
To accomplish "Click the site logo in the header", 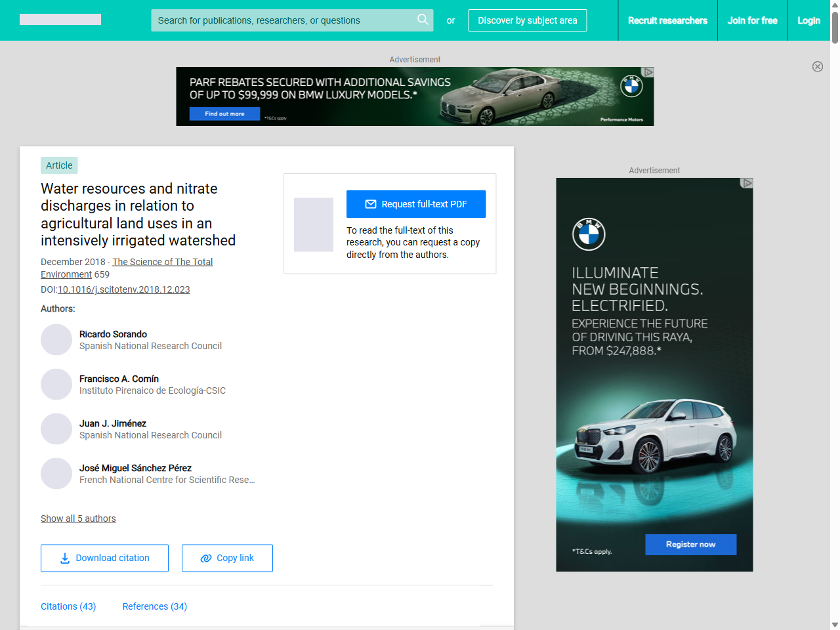I will tap(60, 20).
